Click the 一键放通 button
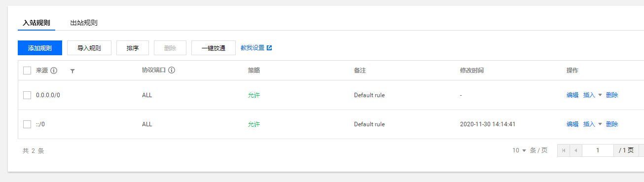The image size is (644, 182). pos(214,48)
